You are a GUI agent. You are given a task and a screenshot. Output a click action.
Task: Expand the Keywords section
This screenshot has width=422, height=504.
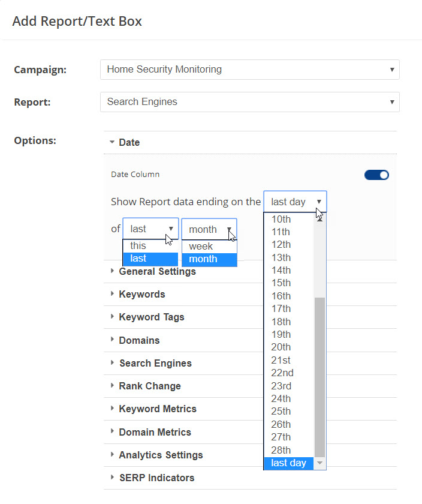pos(141,295)
